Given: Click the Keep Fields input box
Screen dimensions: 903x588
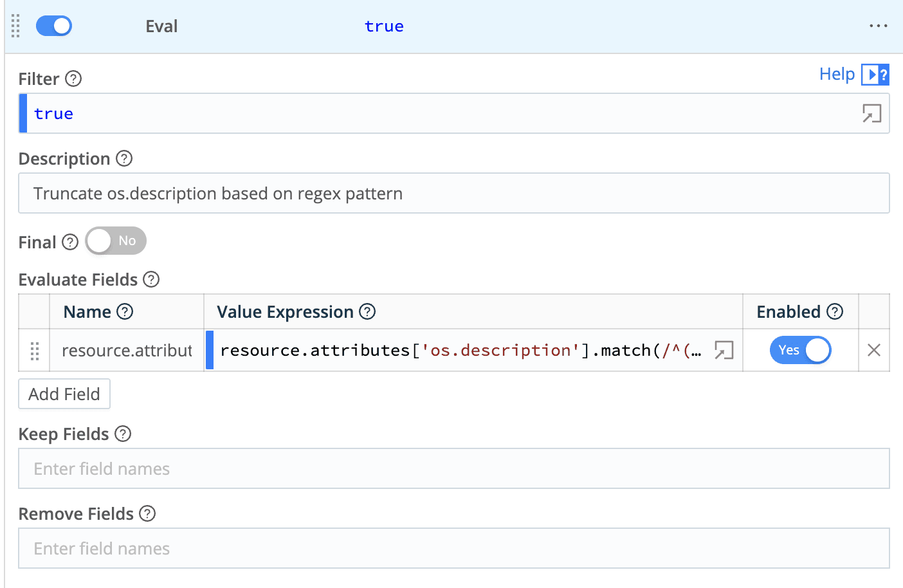Looking at the screenshot, I should (453, 468).
